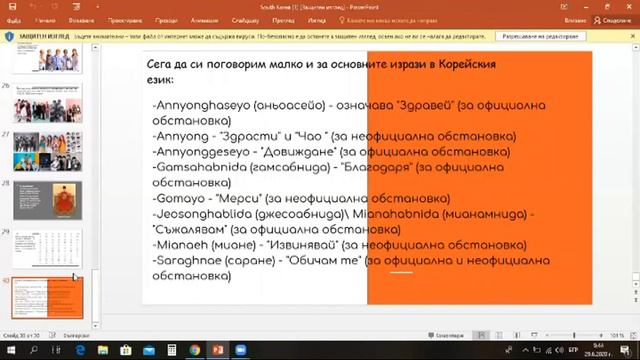The image size is (640, 360).
Task: Switch to the Изглед ribbon tab
Action: pyautogui.click(x=316, y=20)
